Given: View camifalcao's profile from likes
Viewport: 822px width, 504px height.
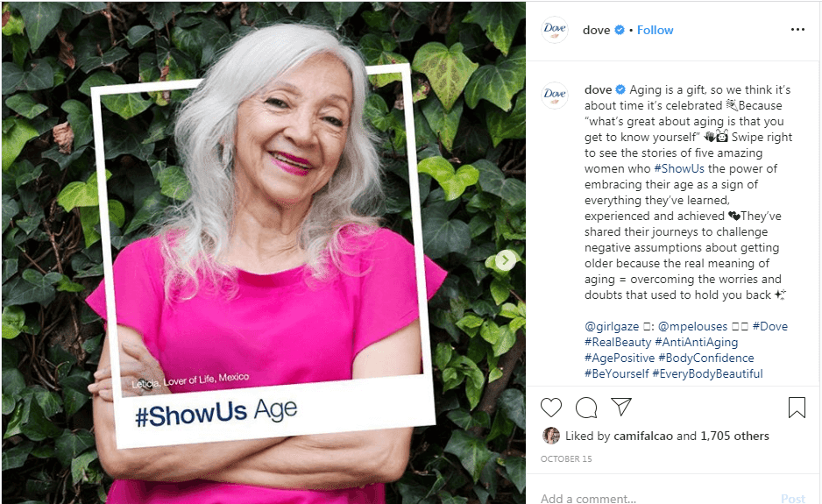Looking at the screenshot, I should pyautogui.click(x=643, y=437).
